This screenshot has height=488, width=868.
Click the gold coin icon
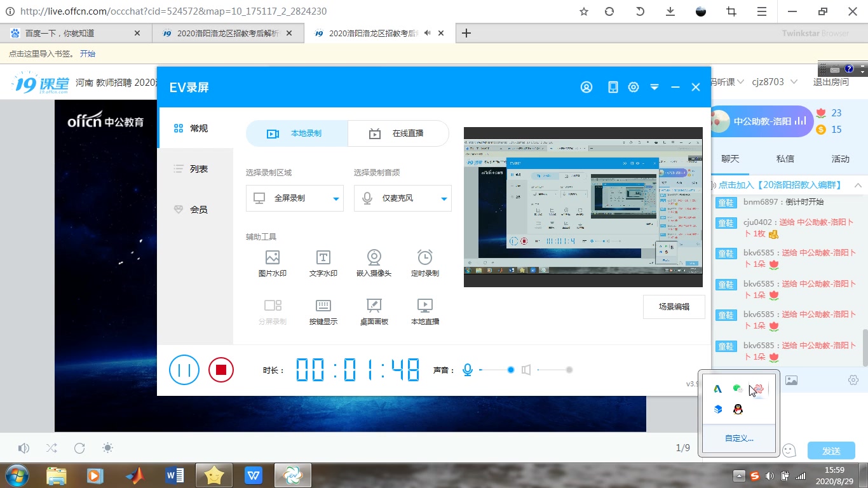(x=821, y=130)
